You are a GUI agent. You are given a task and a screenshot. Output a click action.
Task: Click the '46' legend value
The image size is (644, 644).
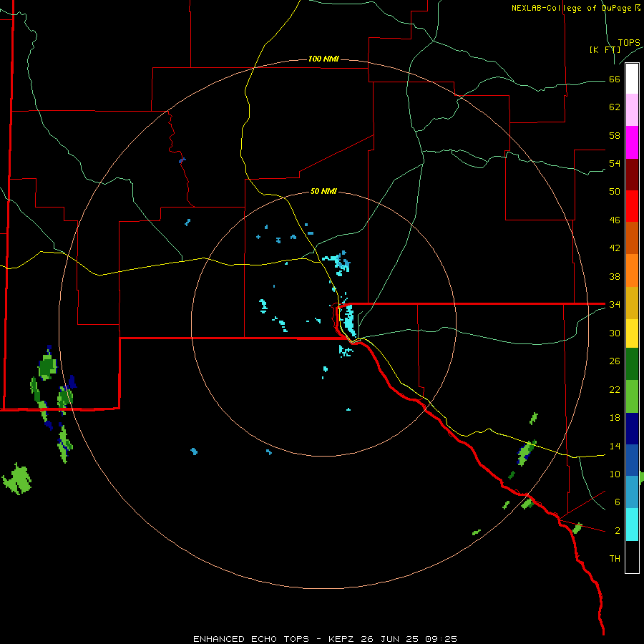point(615,220)
